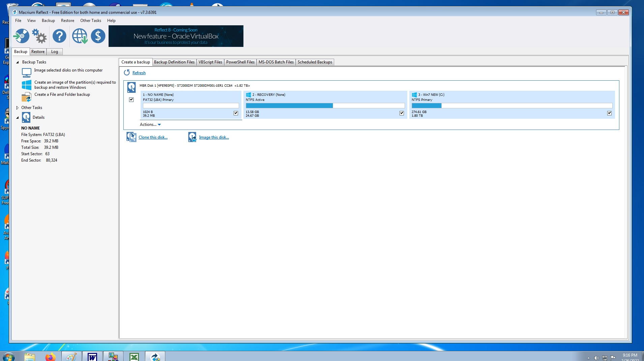Click the File and Folder backup icon
Image resolution: width=644 pixels, height=361 pixels.
point(26,97)
